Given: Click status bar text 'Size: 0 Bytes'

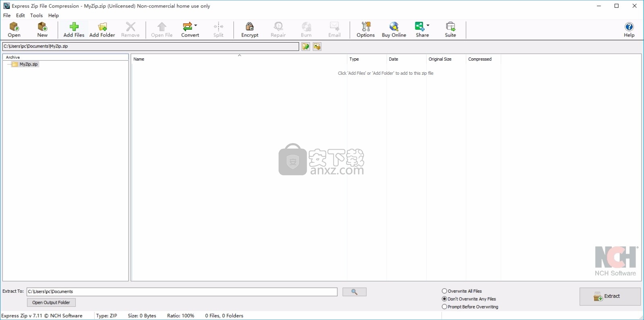Looking at the screenshot, I should coord(142,316).
